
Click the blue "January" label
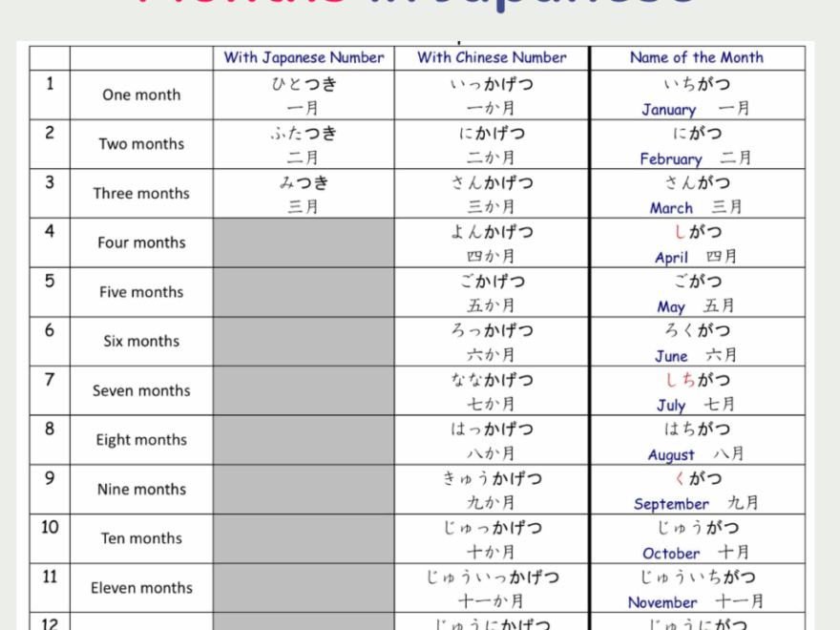[669, 110]
